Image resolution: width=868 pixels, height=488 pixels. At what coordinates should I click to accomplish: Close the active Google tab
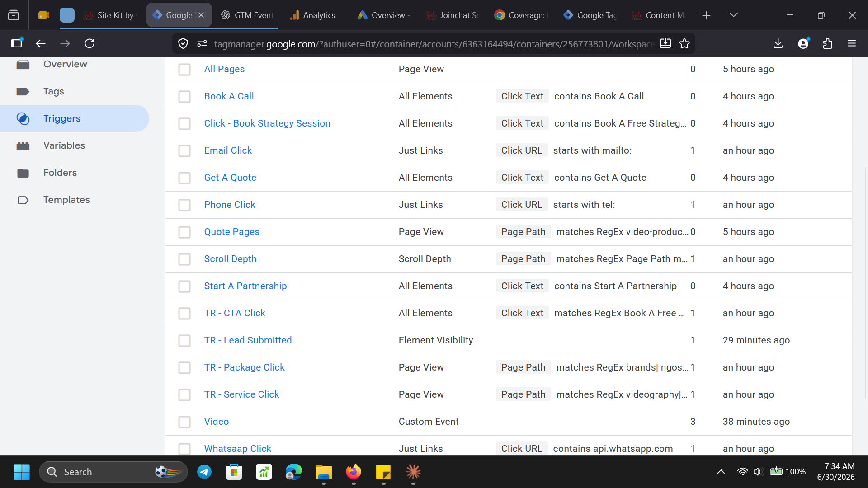click(x=201, y=15)
